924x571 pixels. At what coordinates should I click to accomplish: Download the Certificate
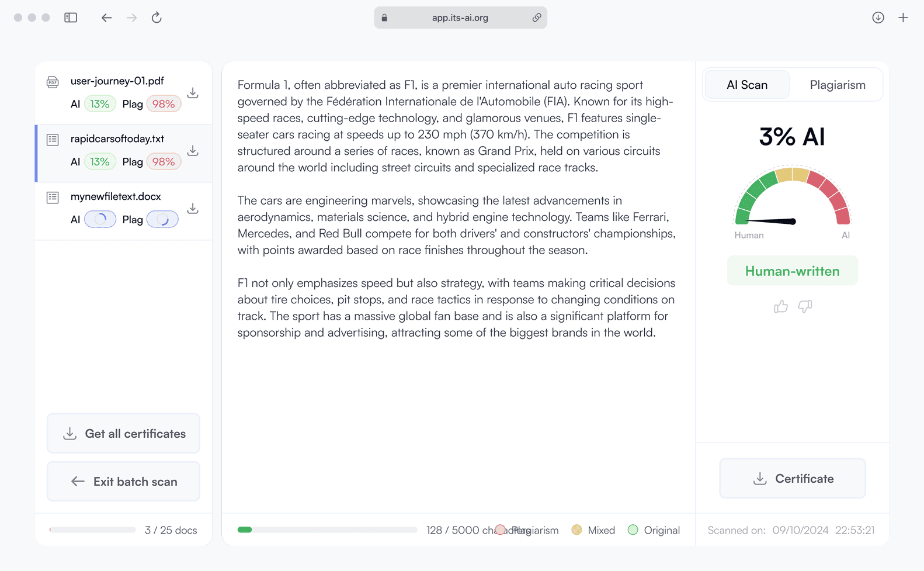(793, 479)
